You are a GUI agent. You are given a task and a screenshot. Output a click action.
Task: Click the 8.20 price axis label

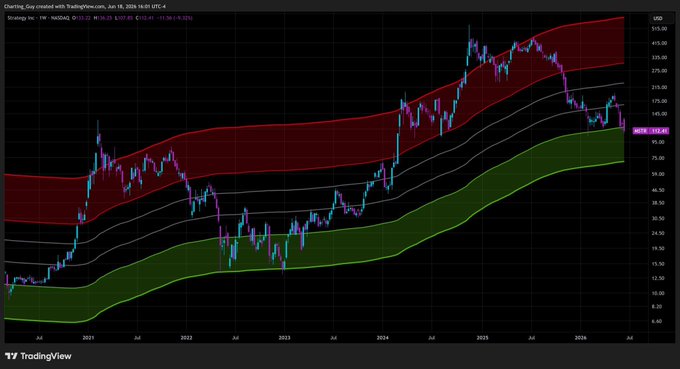657,306
